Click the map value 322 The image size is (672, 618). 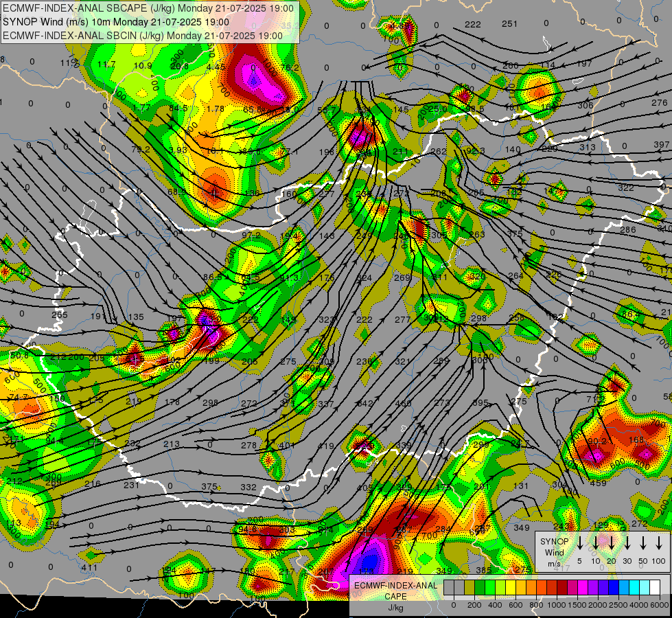pos(626,187)
